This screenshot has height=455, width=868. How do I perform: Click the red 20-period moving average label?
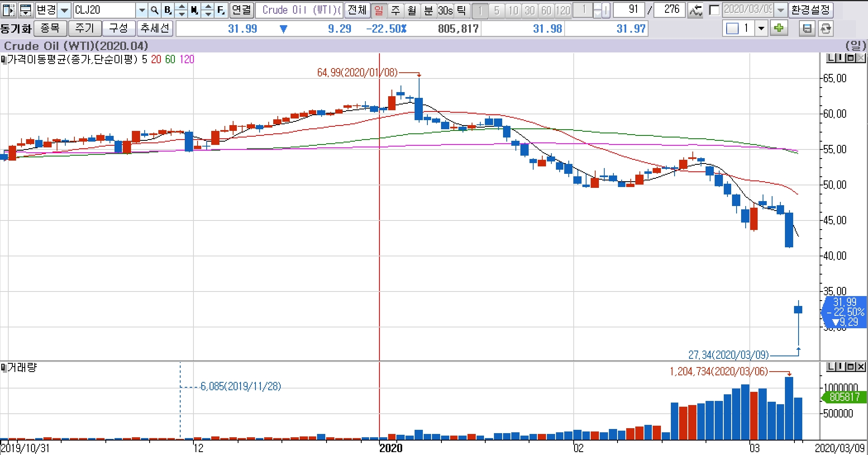tap(156, 59)
